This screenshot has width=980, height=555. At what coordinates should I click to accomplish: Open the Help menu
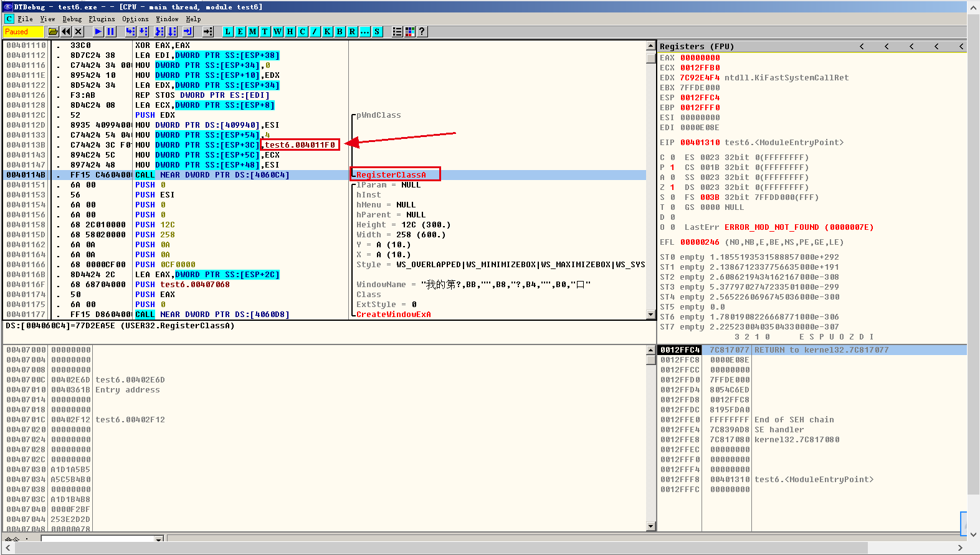tap(194, 19)
